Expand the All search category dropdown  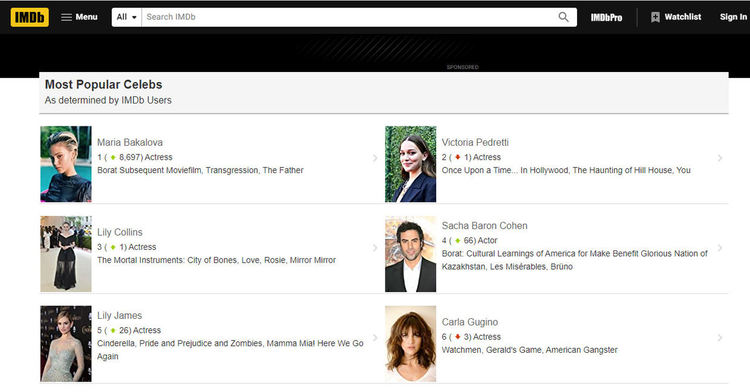[x=127, y=17]
